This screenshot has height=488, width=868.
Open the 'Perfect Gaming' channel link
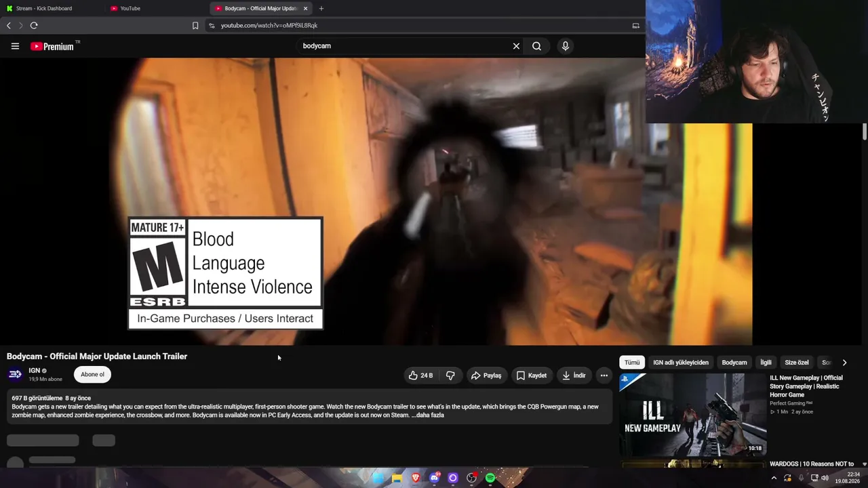coord(787,403)
